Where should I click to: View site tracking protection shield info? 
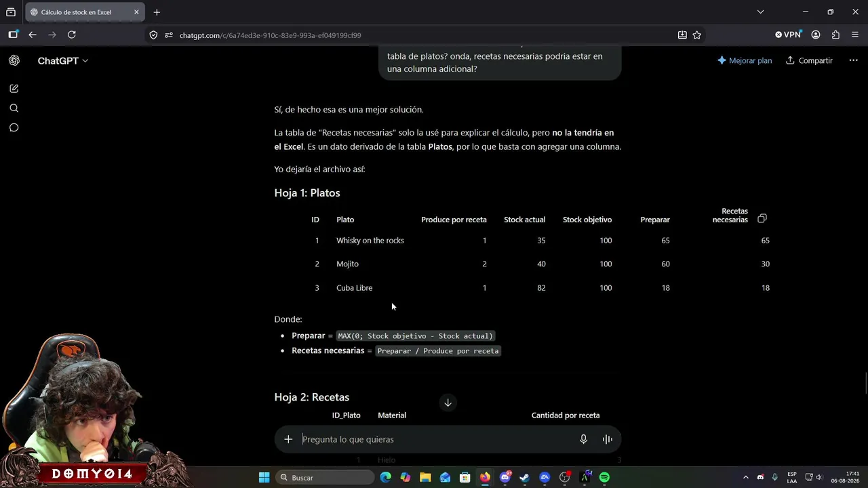(153, 35)
